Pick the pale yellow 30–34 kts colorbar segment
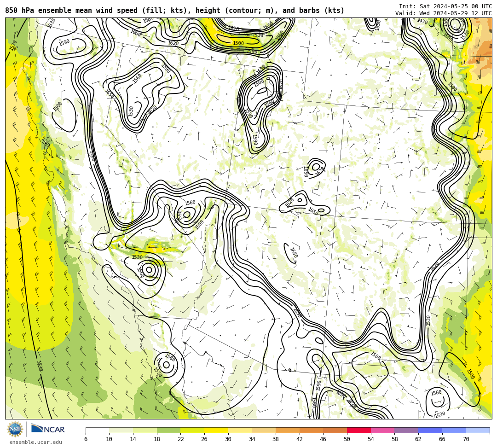 click(x=240, y=430)
